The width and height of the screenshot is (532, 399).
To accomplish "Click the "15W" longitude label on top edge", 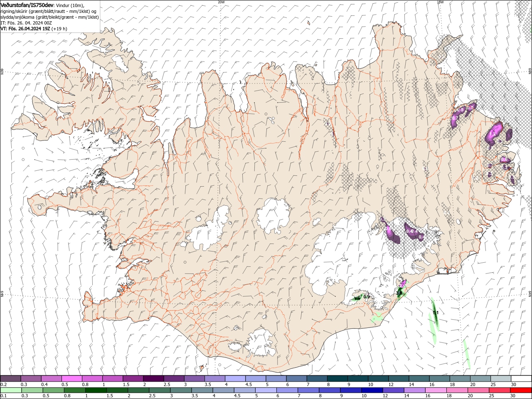I will point(440,2).
